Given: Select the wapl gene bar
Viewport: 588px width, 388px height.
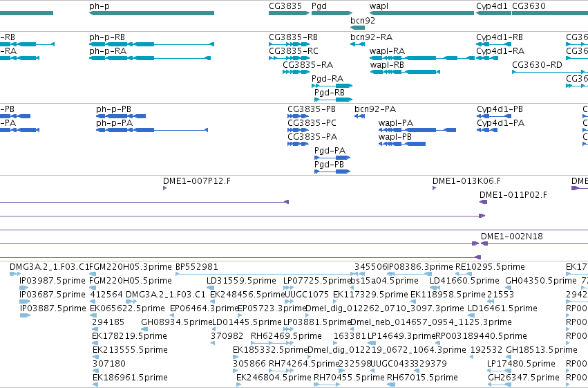Looking at the screenshot, I should click(x=422, y=13).
